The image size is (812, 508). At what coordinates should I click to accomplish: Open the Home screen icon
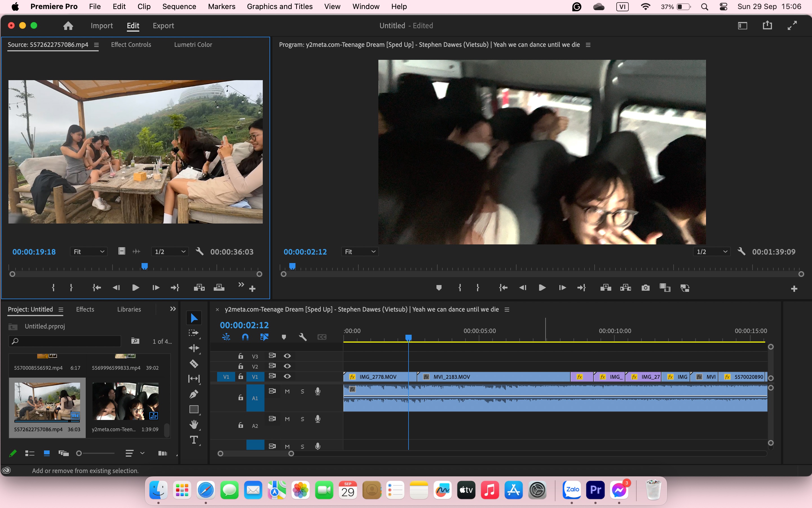click(x=68, y=26)
